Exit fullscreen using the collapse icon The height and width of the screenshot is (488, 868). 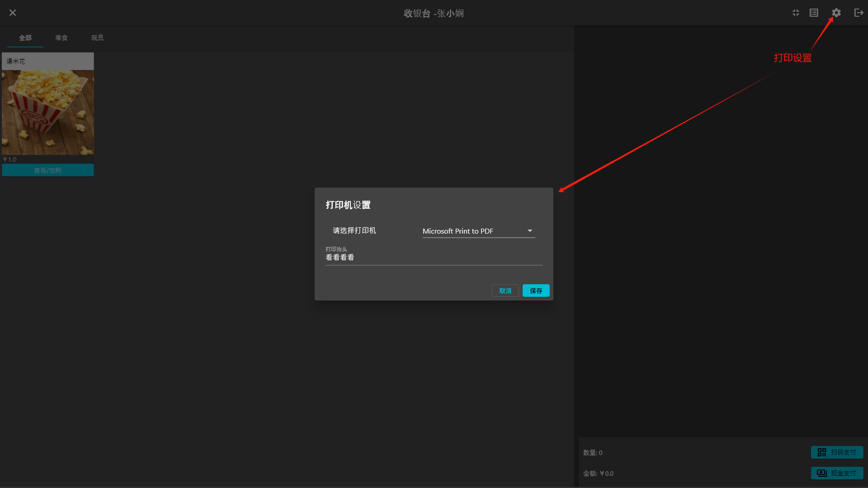tap(796, 13)
